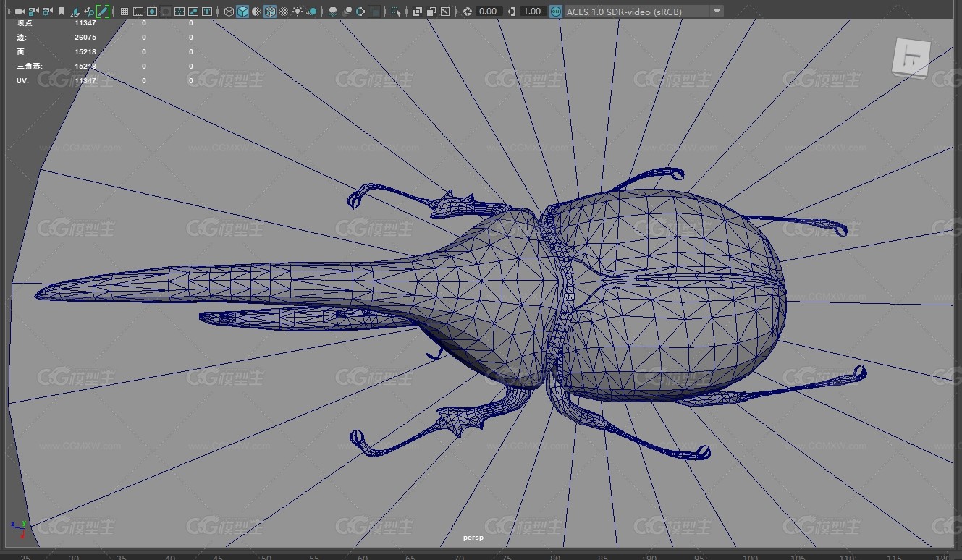
Task: Toggle the Lock Camera icon
Action: (x=33, y=12)
